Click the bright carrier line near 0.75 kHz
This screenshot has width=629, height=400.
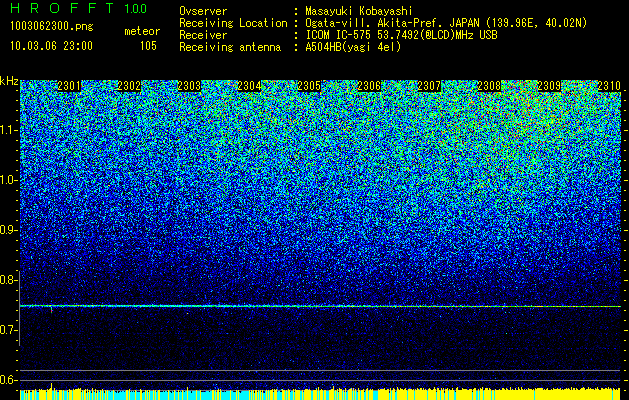tap(321, 306)
